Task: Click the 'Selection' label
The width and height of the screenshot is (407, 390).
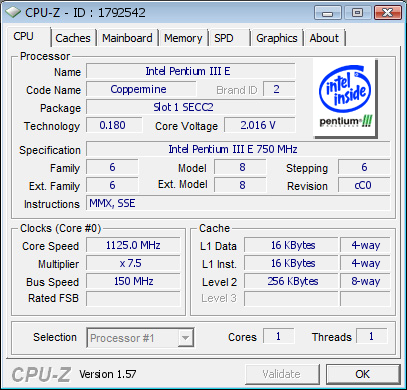Action: point(55,337)
